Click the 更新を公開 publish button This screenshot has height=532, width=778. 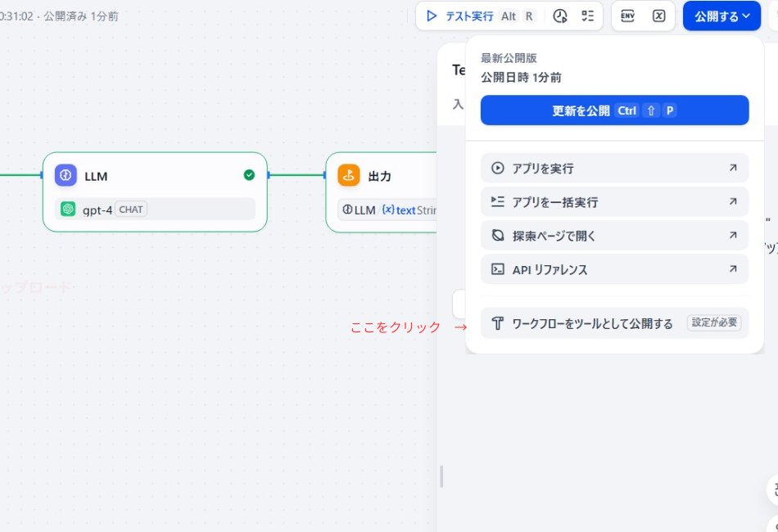tap(614, 110)
